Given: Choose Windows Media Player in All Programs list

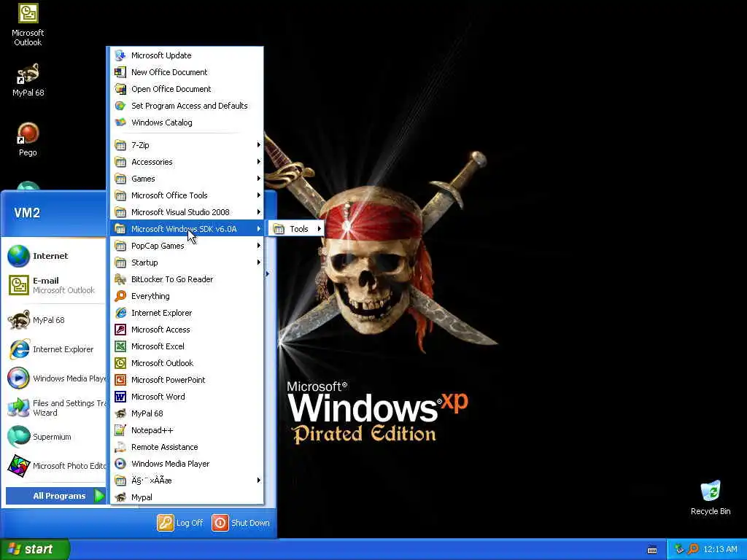Looking at the screenshot, I should coord(187,463).
